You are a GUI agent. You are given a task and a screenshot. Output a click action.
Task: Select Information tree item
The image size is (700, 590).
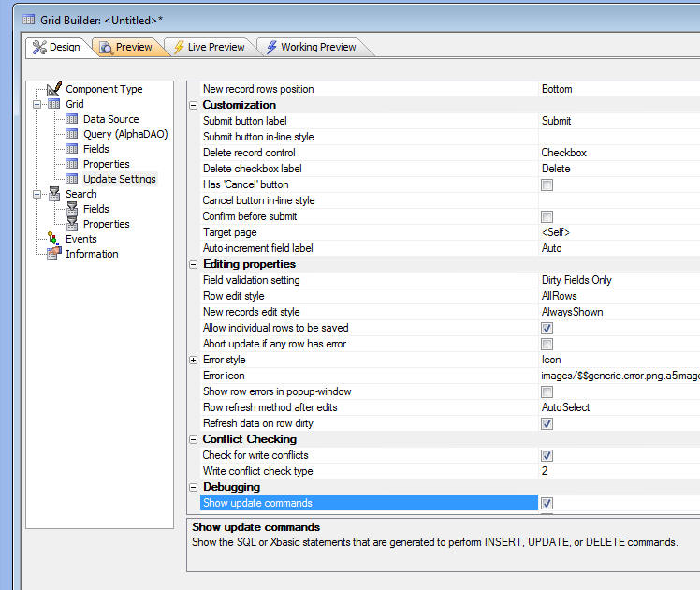click(92, 254)
